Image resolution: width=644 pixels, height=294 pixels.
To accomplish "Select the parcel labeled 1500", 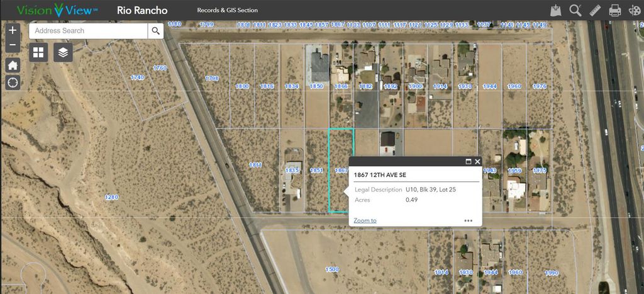I will tap(332, 269).
